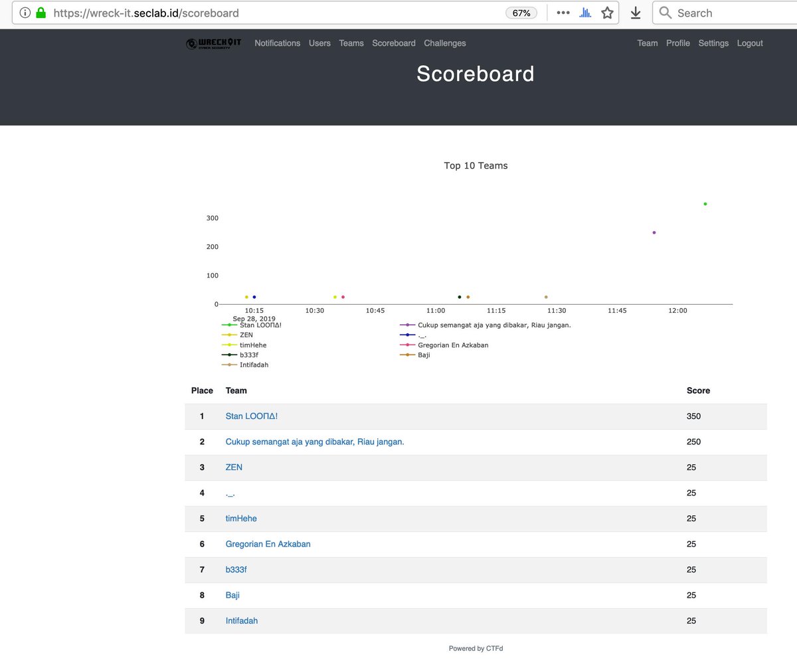Click the purple data point near 250
Image resolution: width=797 pixels, height=672 pixels.
pyautogui.click(x=654, y=232)
